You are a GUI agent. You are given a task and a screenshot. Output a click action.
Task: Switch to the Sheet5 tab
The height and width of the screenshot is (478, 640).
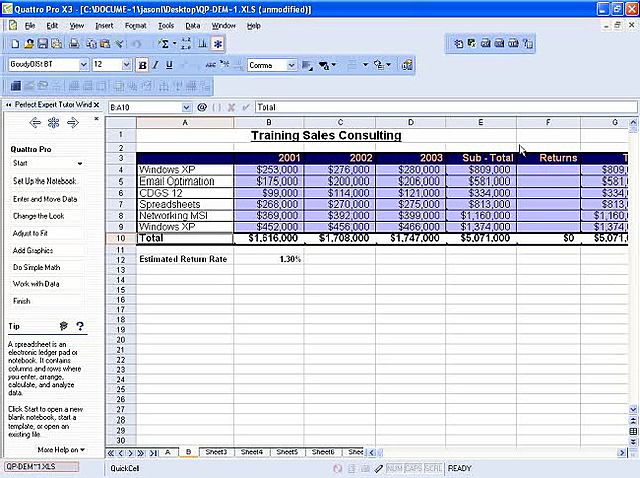[287, 452]
